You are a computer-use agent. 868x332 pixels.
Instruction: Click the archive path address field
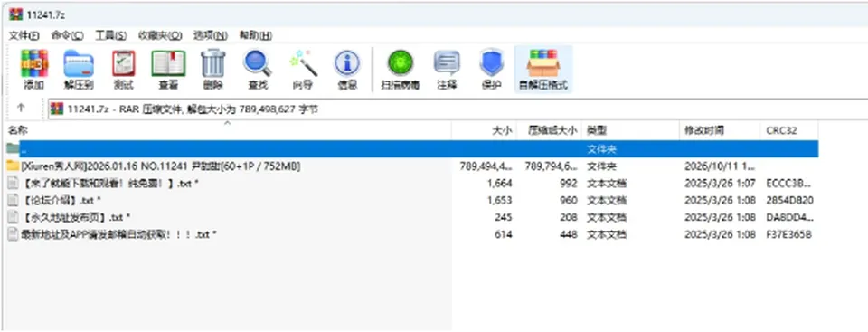[458, 109]
